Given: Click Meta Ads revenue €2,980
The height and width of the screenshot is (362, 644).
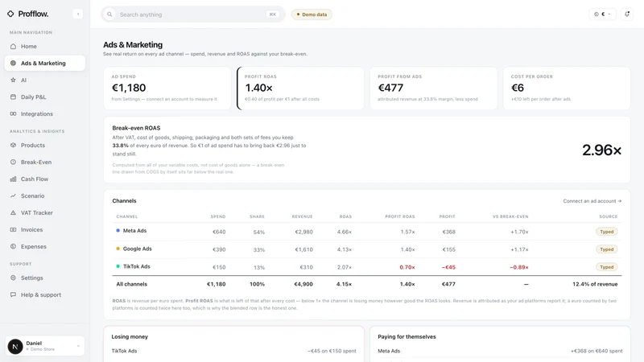Looking at the screenshot, I should (304, 232).
